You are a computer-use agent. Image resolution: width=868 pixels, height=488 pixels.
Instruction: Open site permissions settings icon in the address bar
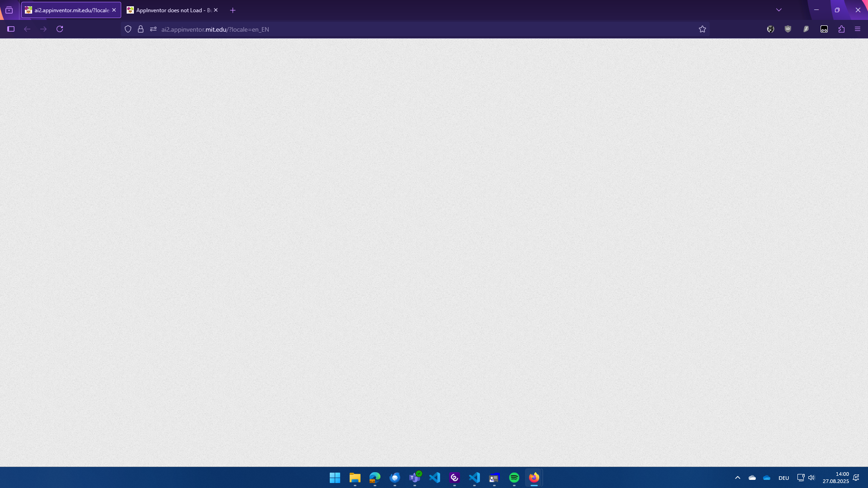pyautogui.click(x=153, y=29)
